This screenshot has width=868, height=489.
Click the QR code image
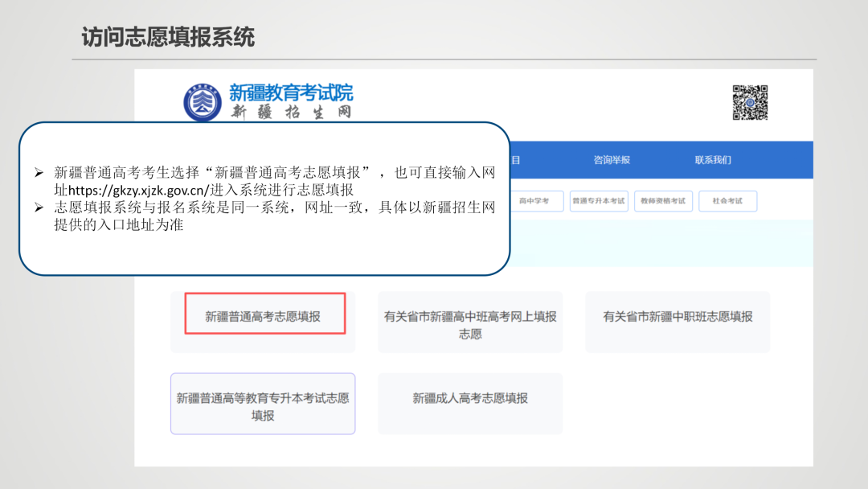[750, 102]
